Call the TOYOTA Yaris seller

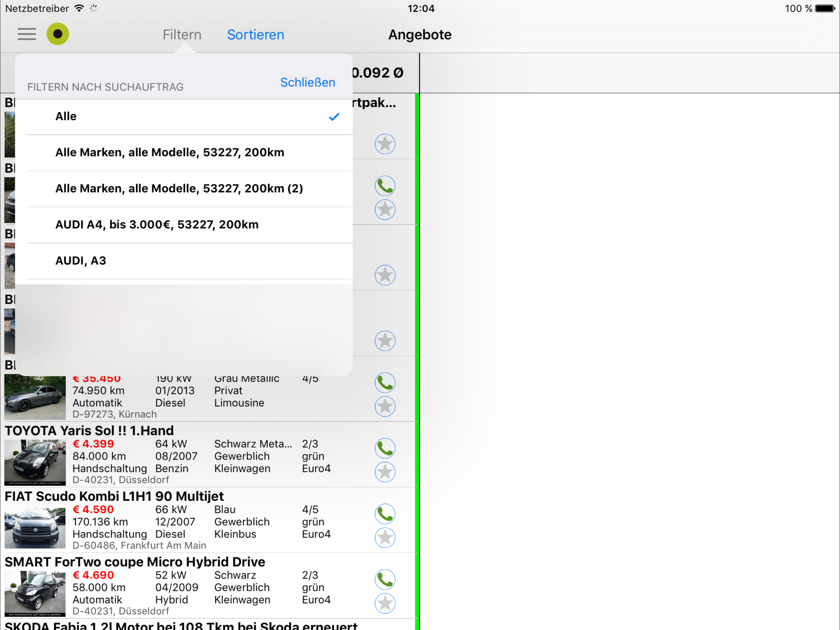coord(385,449)
